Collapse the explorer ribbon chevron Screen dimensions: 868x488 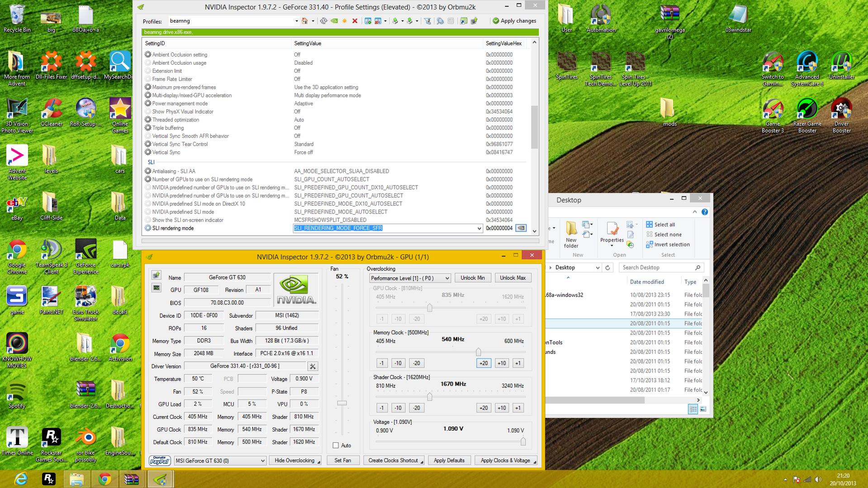point(695,212)
